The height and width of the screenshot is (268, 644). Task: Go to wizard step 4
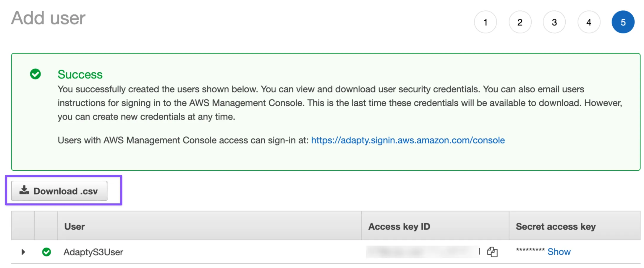(589, 22)
